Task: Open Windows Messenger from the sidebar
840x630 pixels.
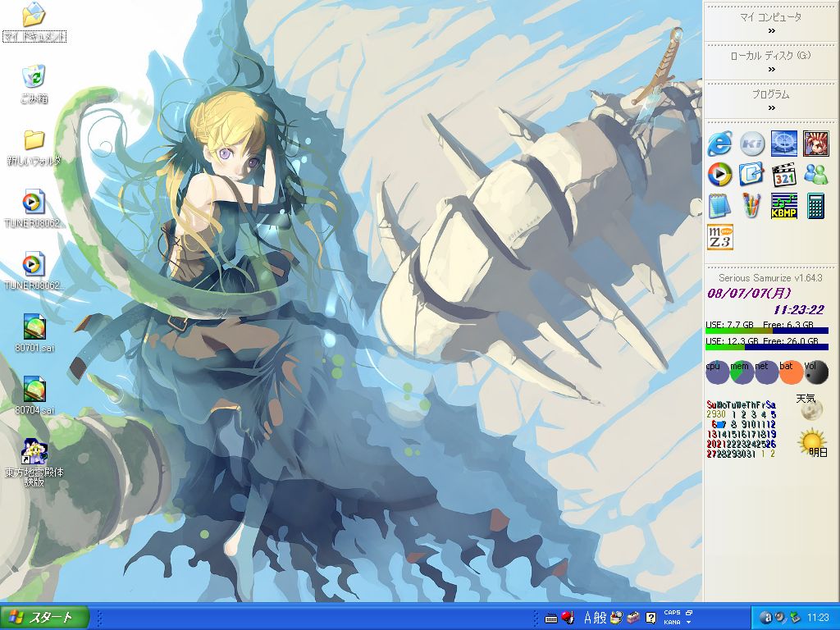Action: [x=815, y=175]
